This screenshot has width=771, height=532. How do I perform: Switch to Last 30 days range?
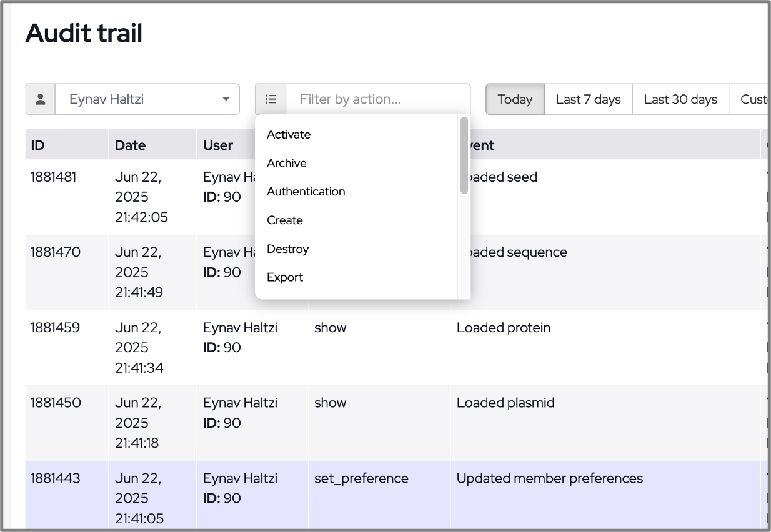pos(680,99)
